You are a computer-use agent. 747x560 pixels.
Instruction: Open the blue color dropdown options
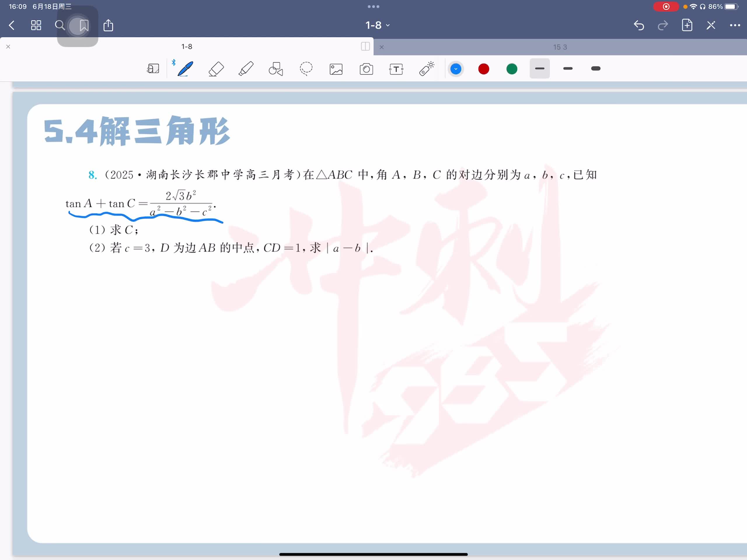click(455, 69)
